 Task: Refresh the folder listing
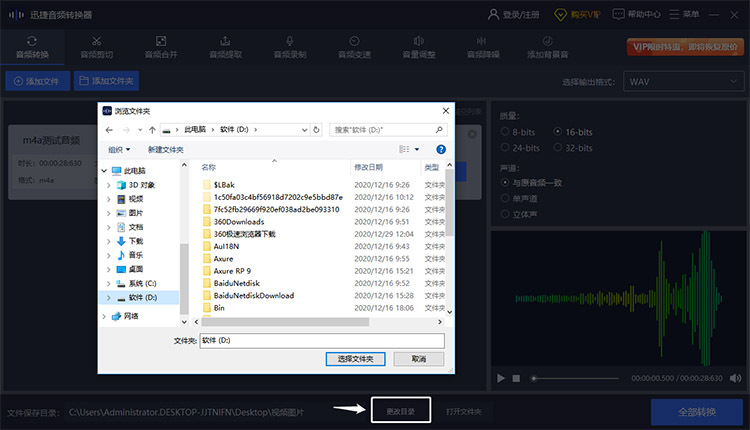click(x=316, y=130)
